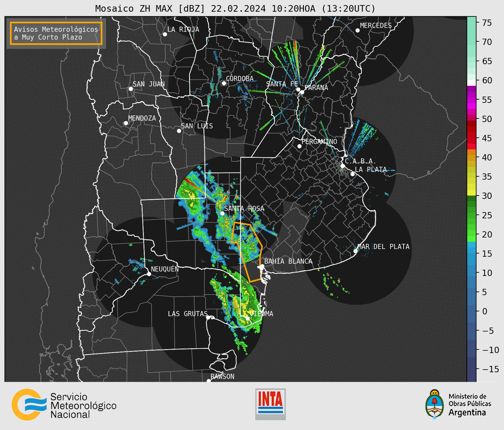Click the orange warning polygon near Bahía Blanca

247,252
